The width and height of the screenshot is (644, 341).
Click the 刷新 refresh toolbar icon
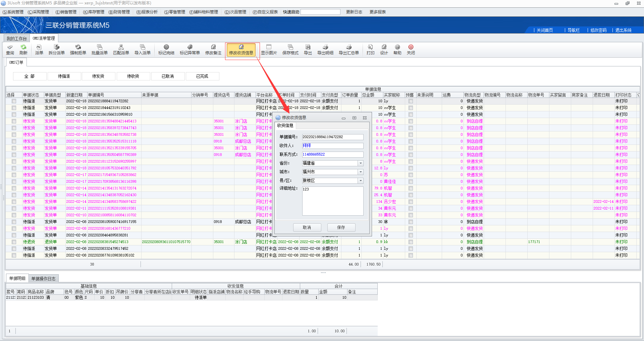point(23,50)
